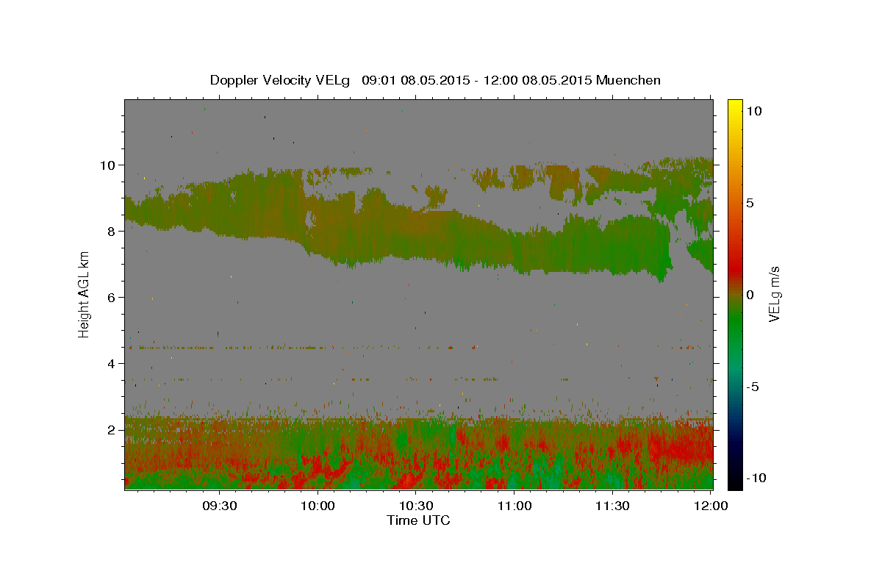882x588 pixels.
Task: Click the colorbar label '0'
Action: point(750,295)
